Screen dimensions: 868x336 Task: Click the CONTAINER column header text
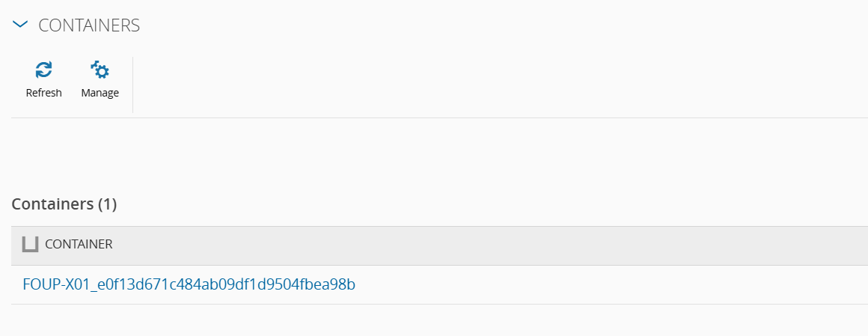click(x=79, y=244)
